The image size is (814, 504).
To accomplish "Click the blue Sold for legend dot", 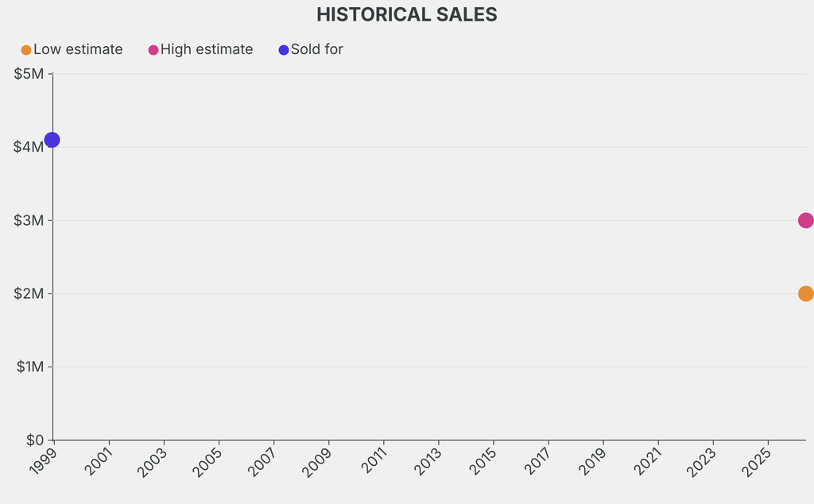I will click(x=284, y=50).
